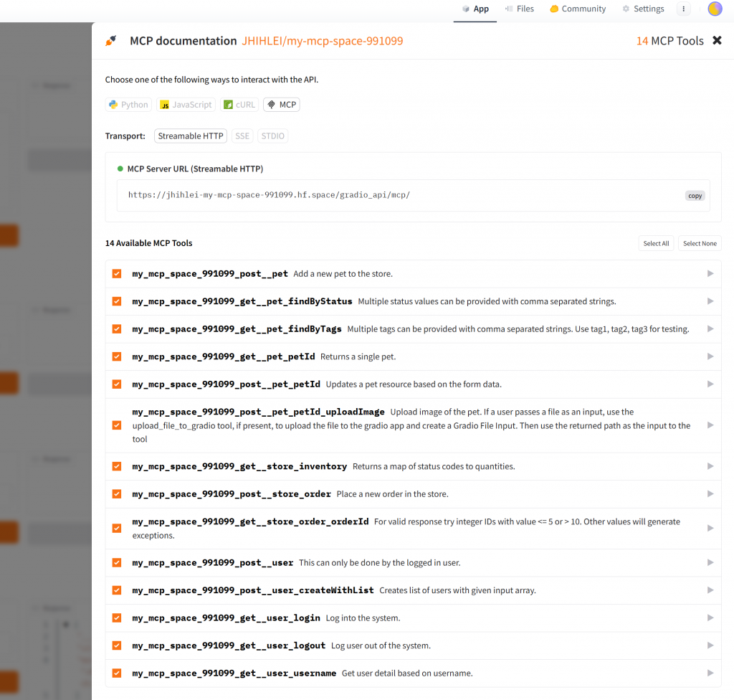This screenshot has height=700, width=734.
Task: Uncheck the post__pet tool checkbox
Action: pos(117,274)
